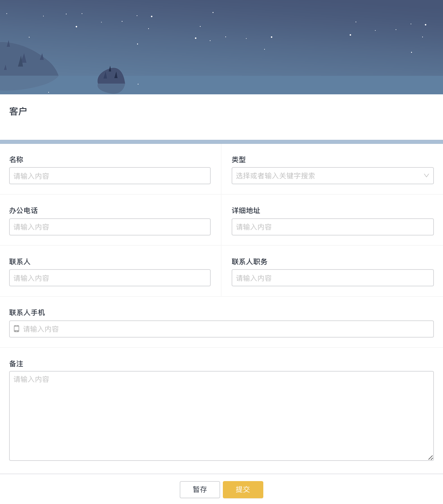
Task: Submit the form with 提交
Action: click(243, 490)
